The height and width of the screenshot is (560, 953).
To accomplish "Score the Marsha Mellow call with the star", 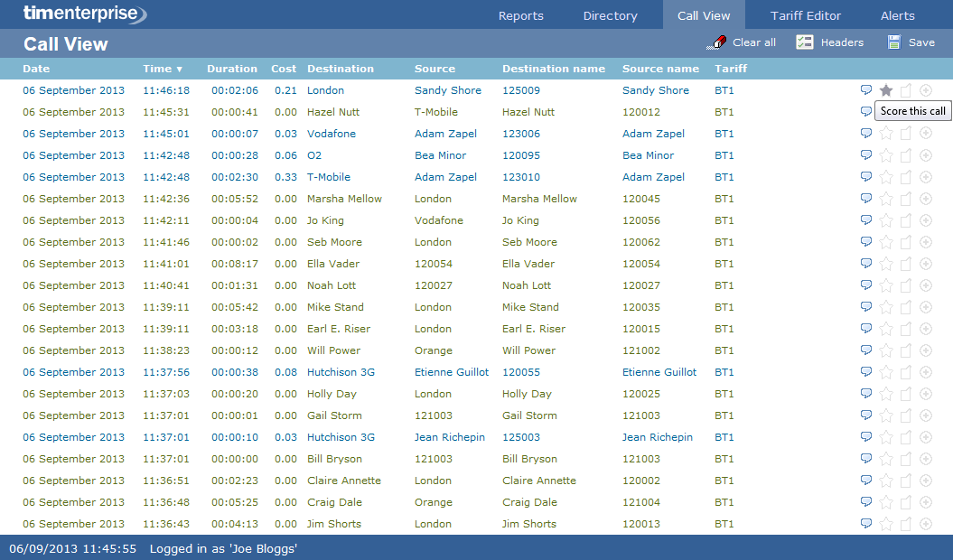I will (x=886, y=199).
